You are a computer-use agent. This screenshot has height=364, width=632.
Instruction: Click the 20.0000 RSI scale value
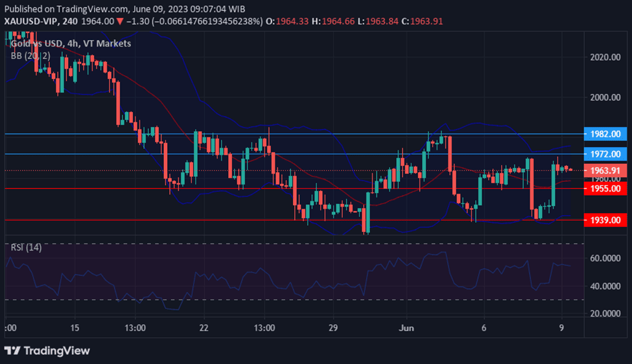tap(605, 313)
